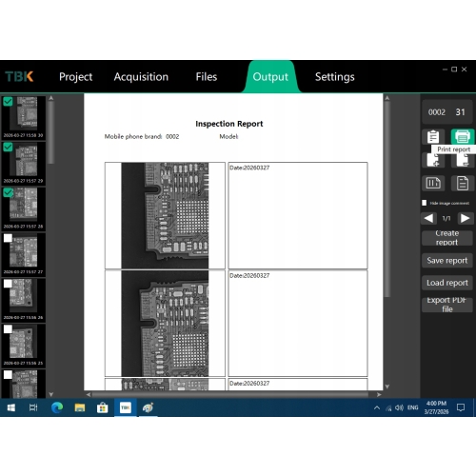Click the Inspection Report title
The image size is (476, 476).
(x=229, y=124)
